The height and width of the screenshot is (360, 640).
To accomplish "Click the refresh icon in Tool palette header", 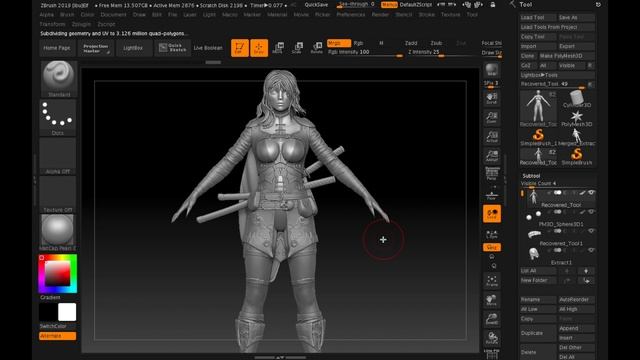I will pos(598,4).
